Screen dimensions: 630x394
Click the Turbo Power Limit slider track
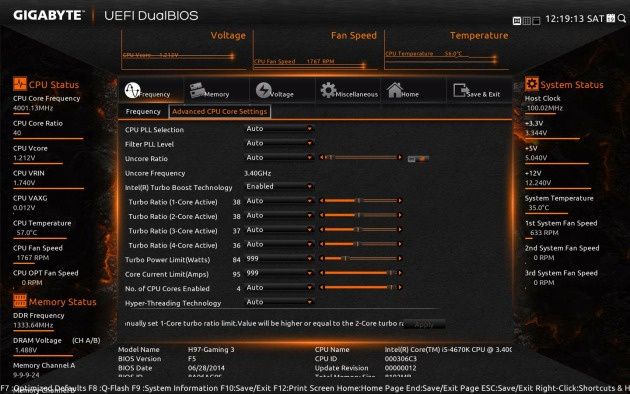tap(361, 258)
